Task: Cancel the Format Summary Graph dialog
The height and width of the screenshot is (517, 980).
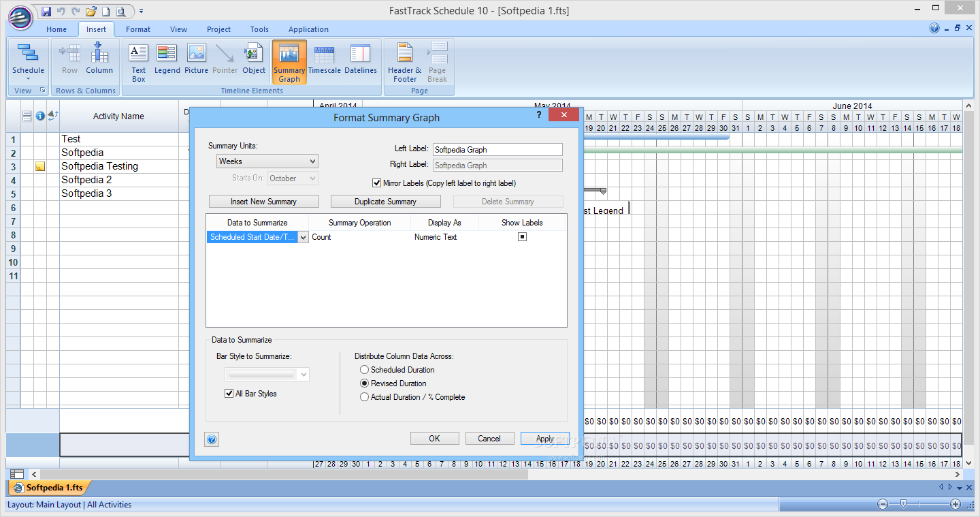Action: (489, 439)
